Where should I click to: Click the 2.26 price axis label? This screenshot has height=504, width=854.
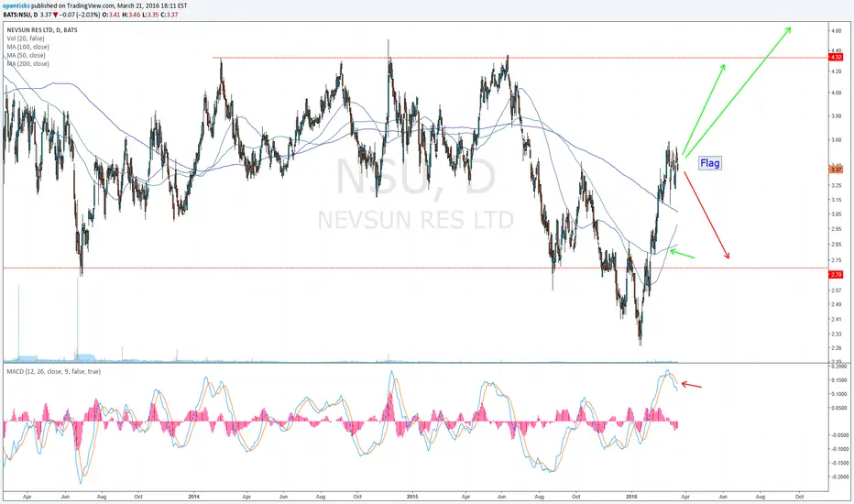836,347
